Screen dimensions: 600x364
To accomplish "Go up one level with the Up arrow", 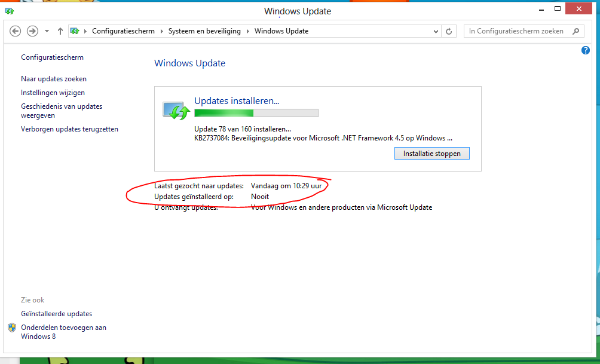I will [60, 32].
